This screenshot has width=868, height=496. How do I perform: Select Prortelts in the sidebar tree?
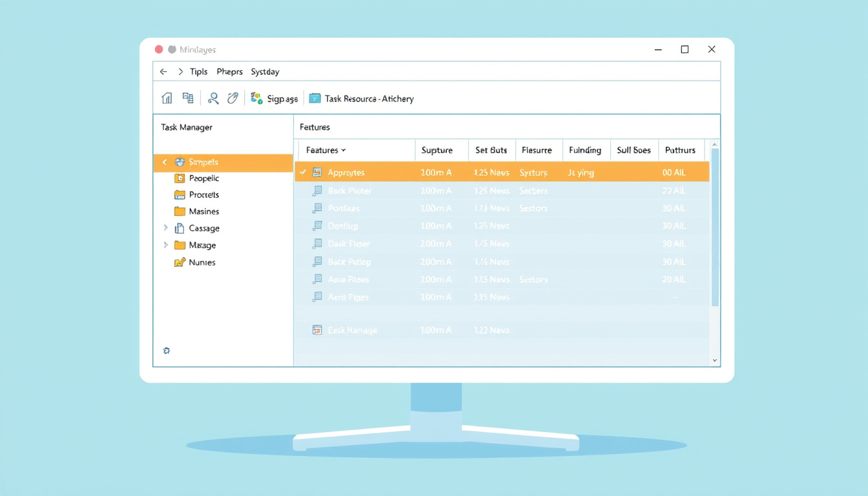(204, 194)
